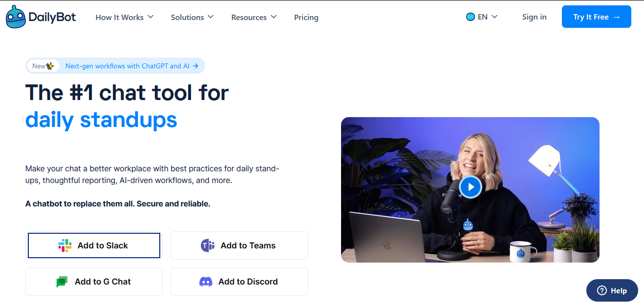Expand the Resources dropdown chevron
Image resolution: width=644 pixels, height=306 pixels.
click(x=274, y=17)
